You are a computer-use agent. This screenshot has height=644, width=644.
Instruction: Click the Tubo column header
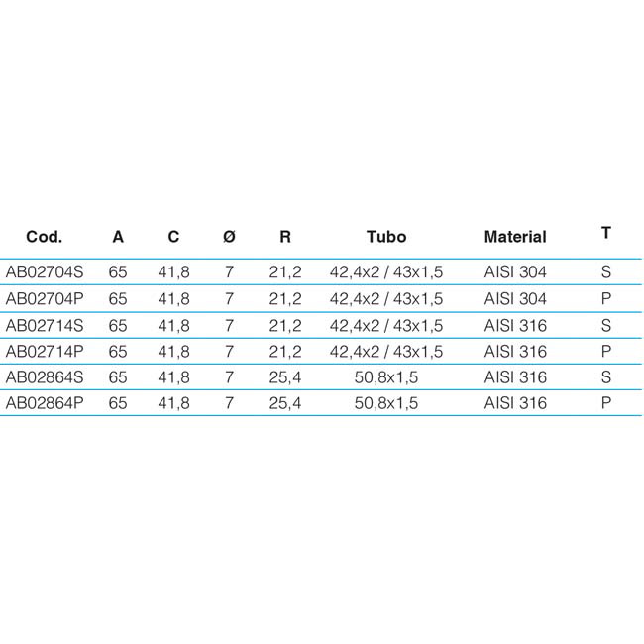point(386,237)
